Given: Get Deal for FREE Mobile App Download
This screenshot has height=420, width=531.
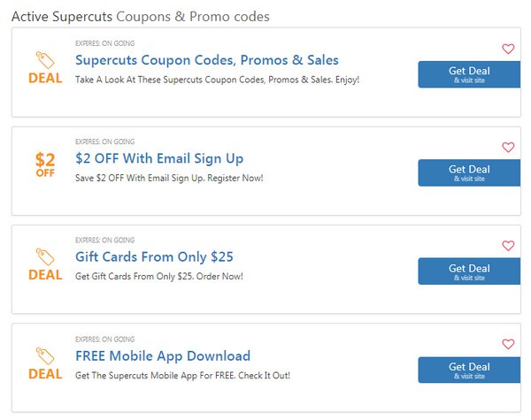Looking at the screenshot, I should [468, 370].
